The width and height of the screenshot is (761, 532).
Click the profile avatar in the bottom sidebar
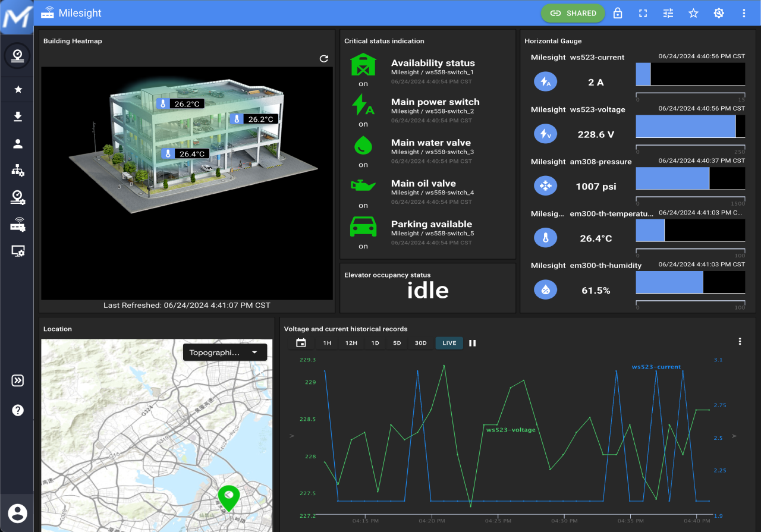tap(17, 513)
